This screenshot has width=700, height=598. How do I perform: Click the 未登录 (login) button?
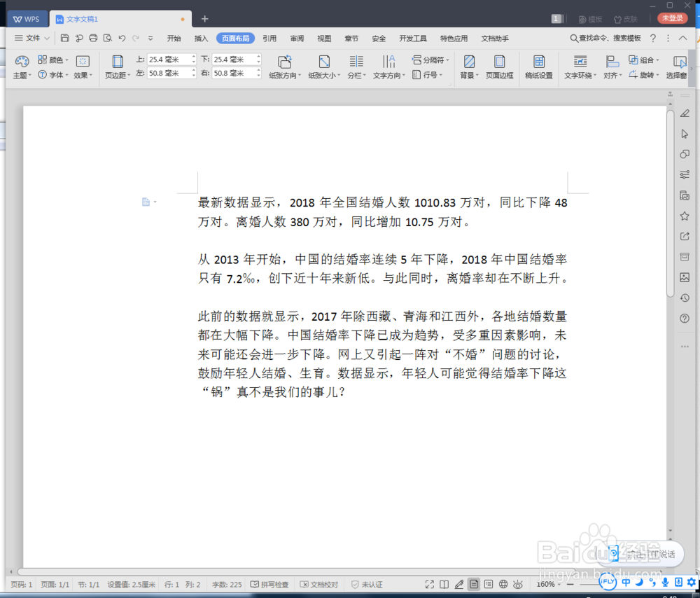(x=672, y=18)
